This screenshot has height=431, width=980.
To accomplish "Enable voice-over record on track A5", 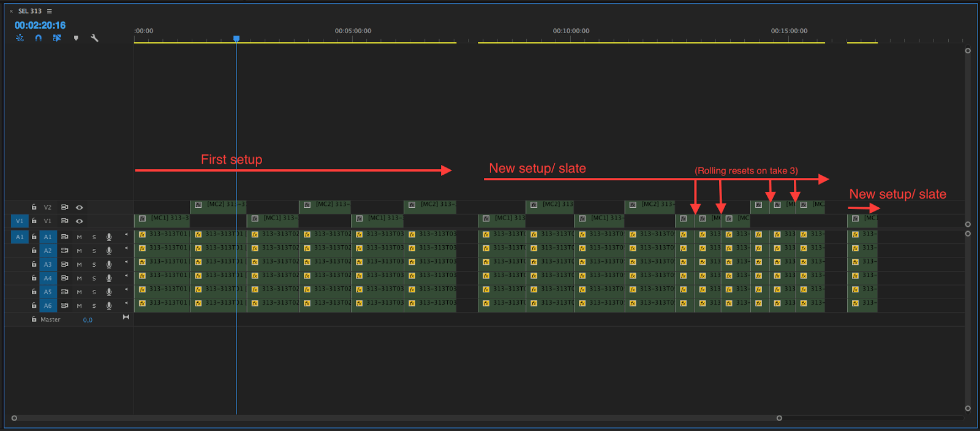I will 109,292.
